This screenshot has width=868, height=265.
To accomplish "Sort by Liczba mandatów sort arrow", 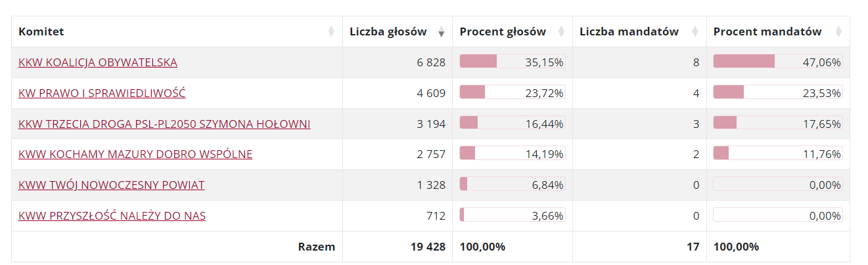I will 696,31.
